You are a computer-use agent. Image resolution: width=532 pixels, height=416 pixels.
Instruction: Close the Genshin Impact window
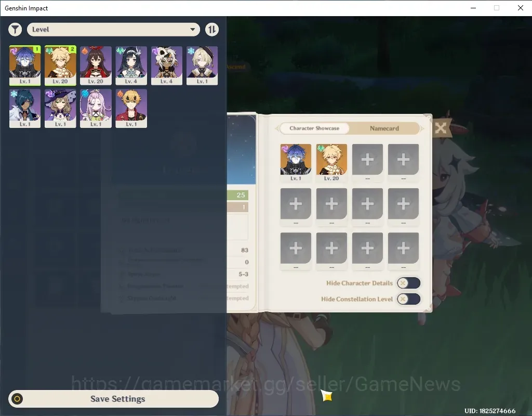(521, 8)
